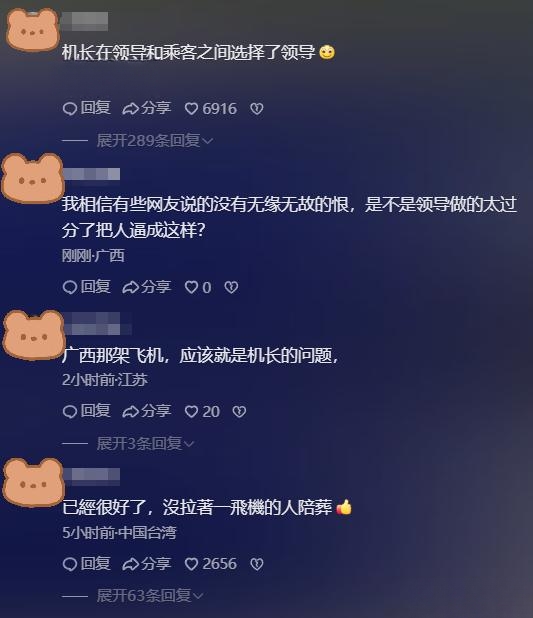The width and height of the screenshot is (533, 618).
Task: Dislike the comment with 2656 likes
Action: point(257,564)
